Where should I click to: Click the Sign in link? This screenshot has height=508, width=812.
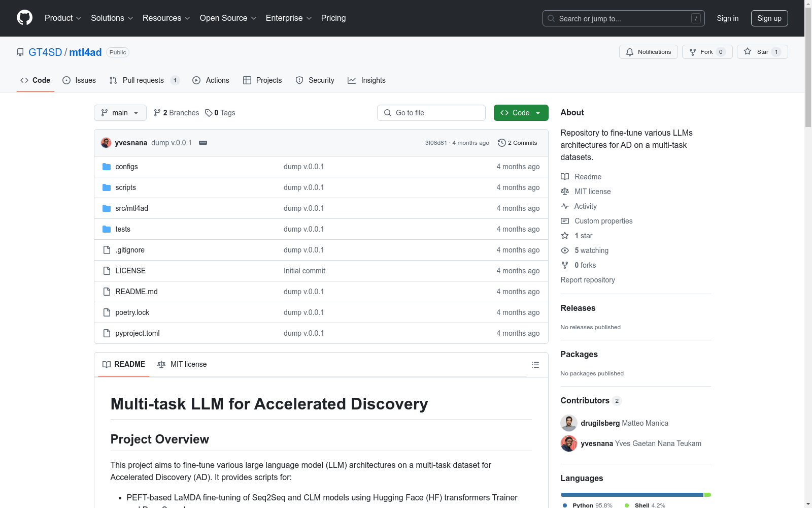pos(728,18)
